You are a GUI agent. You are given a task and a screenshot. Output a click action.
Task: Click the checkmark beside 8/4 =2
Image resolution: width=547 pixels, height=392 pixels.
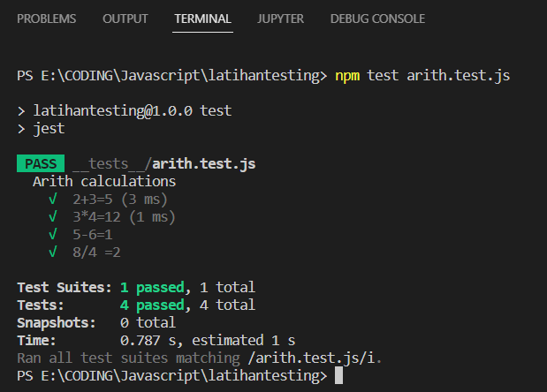pos(53,252)
